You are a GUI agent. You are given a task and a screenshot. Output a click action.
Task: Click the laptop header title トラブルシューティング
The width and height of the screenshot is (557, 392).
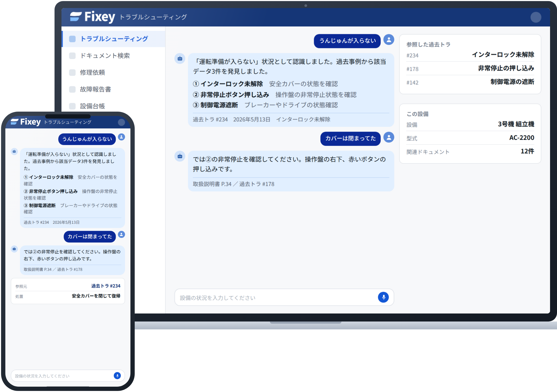(153, 17)
